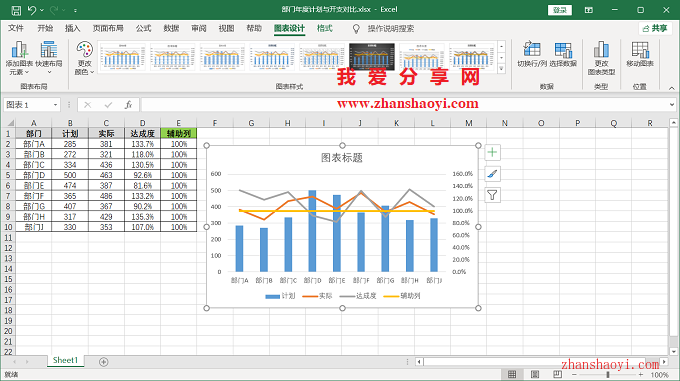Switch to Page Break Preview icon
This screenshot has width=680, height=381.
tap(557, 374)
